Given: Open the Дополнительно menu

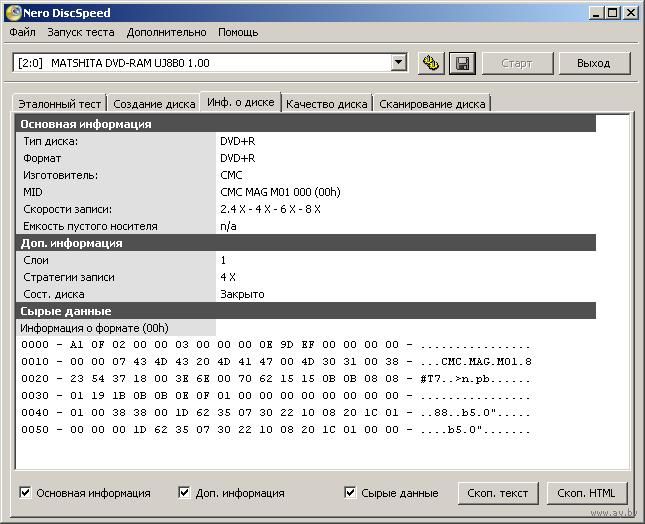Looking at the screenshot, I should click(x=166, y=32).
